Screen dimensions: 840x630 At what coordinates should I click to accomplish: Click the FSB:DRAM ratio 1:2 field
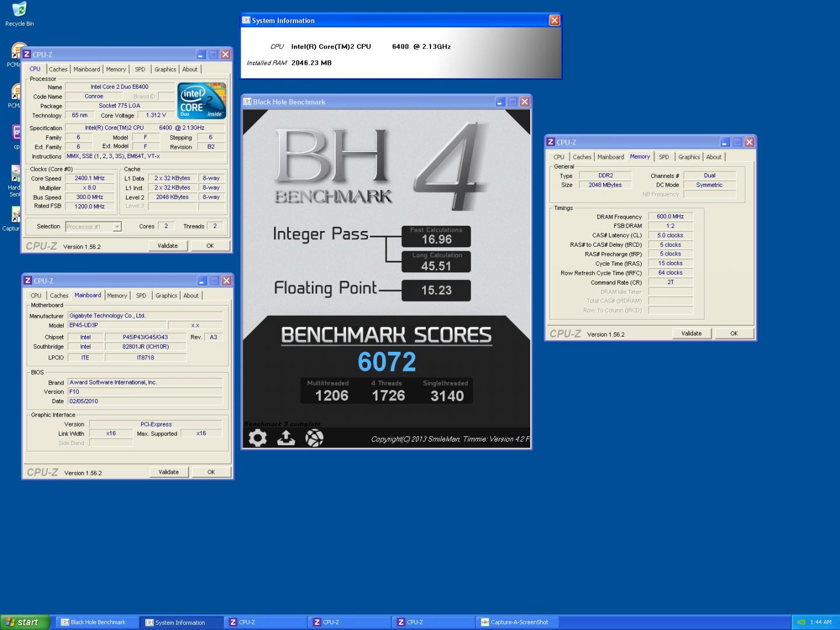670,226
